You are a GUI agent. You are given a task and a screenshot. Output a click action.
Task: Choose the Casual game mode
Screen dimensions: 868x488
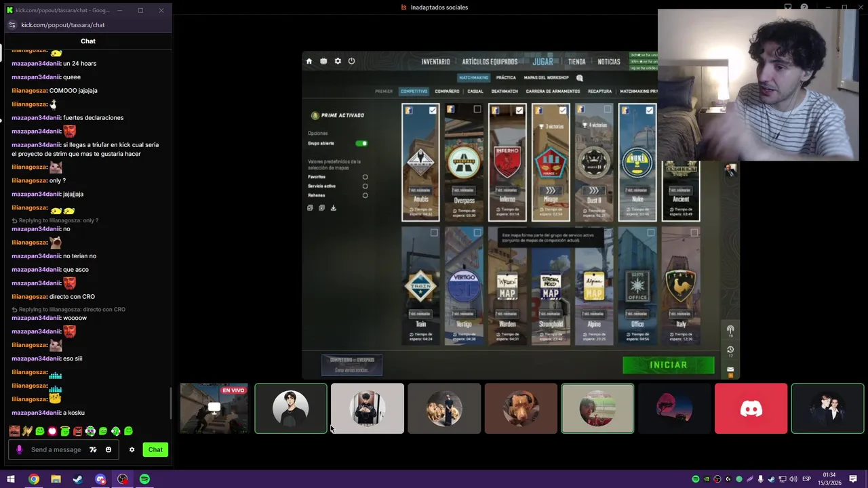click(x=475, y=91)
